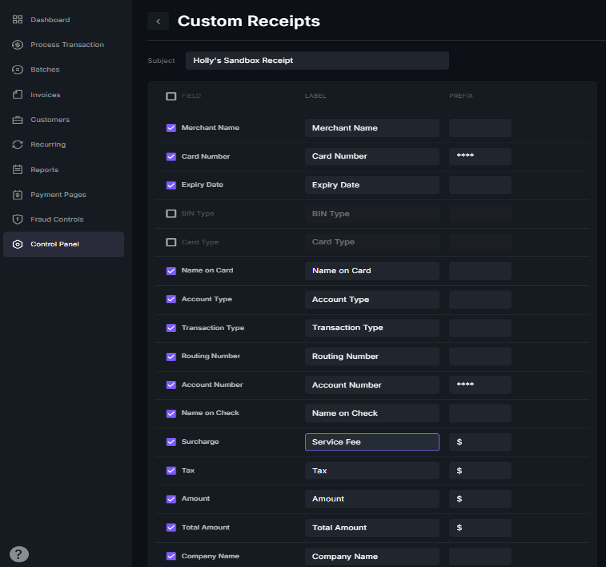Enable the Card Type field checkbox
Image resolution: width=606 pixels, height=568 pixels.
click(x=171, y=242)
